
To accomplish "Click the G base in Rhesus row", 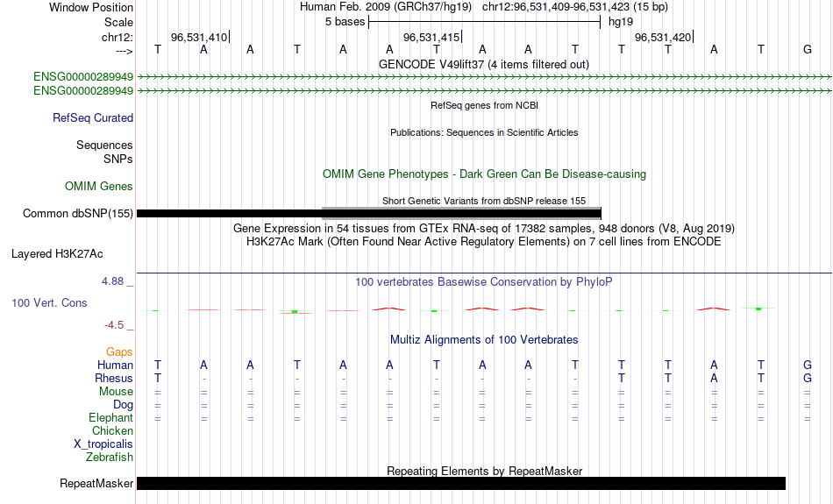I will [808, 378].
